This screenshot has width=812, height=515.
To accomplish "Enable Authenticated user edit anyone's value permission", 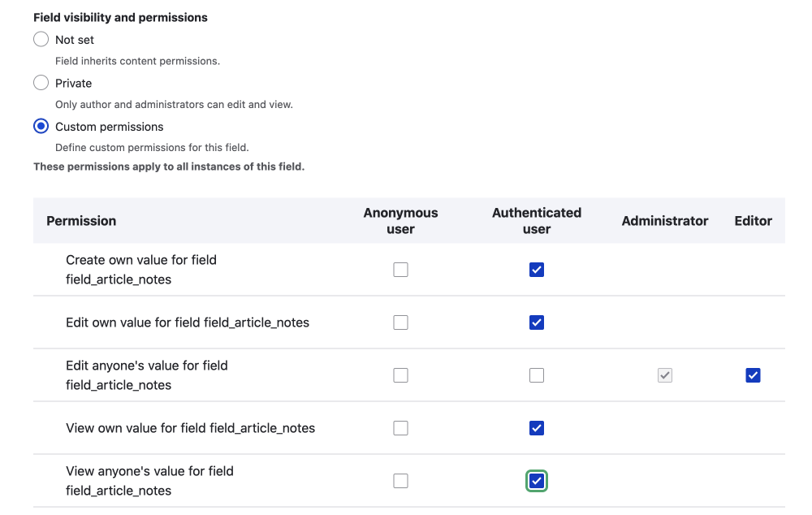I will [x=537, y=374].
